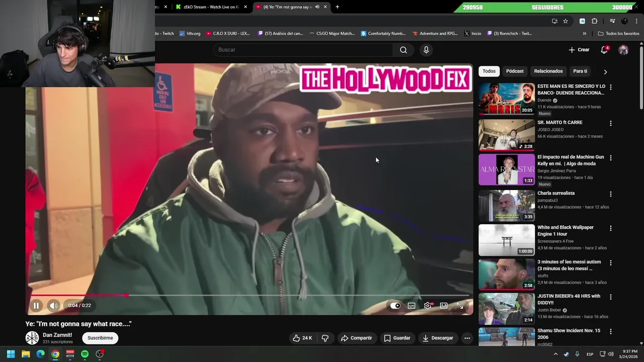Close the zEkO Stream tab
Screen dimensions: 644x362
point(246,7)
